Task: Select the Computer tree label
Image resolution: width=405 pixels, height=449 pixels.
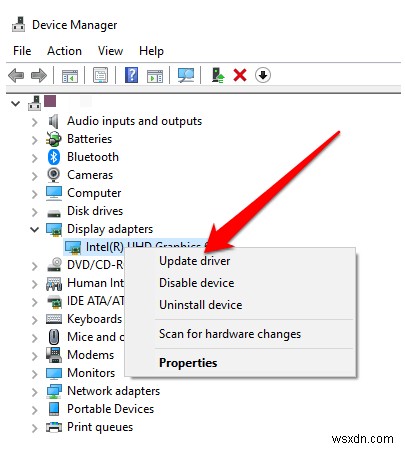Action: click(94, 193)
